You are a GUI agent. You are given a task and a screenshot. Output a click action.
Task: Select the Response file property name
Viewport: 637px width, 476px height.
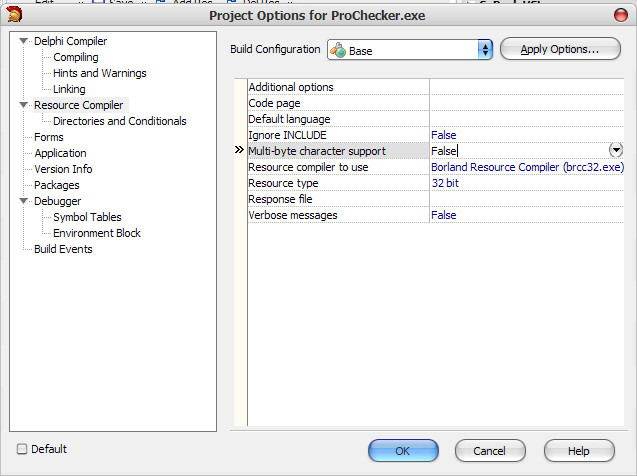[x=280, y=199]
